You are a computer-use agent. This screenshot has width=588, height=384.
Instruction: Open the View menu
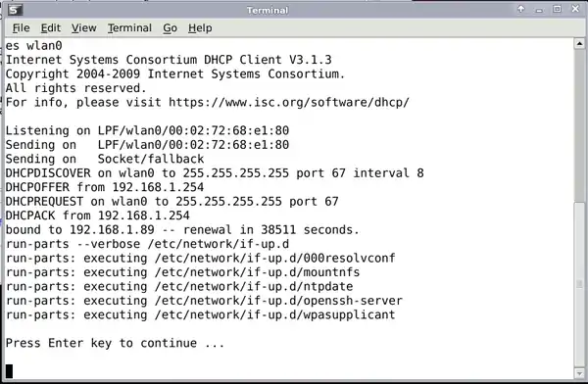coord(84,28)
